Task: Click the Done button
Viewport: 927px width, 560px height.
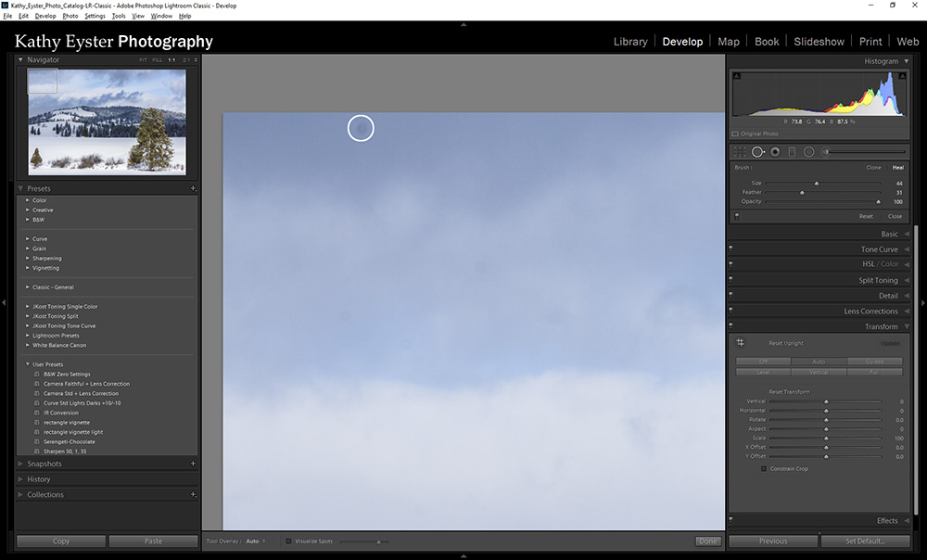Action: click(x=707, y=541)
